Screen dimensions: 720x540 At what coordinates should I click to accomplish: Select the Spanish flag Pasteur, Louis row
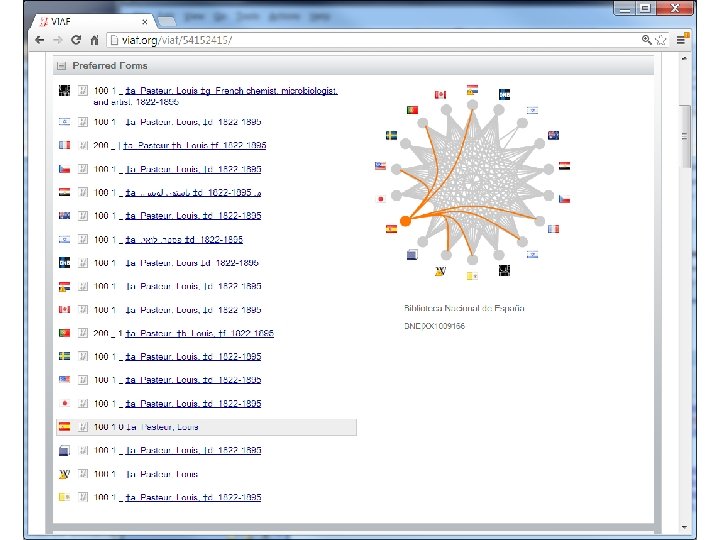[206, 427]
